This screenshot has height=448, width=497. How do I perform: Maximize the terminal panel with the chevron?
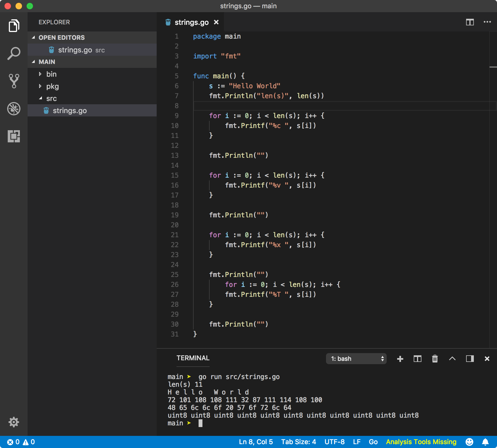pyautogui.click(x=452, y=359)
